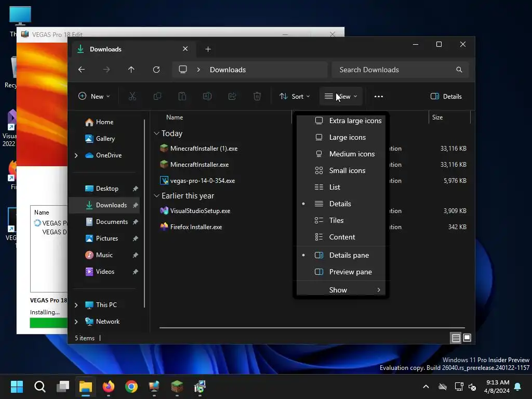Click the View dropdown button
The width and height of the screenshot is (532, 399).
[x=341, y=96]
